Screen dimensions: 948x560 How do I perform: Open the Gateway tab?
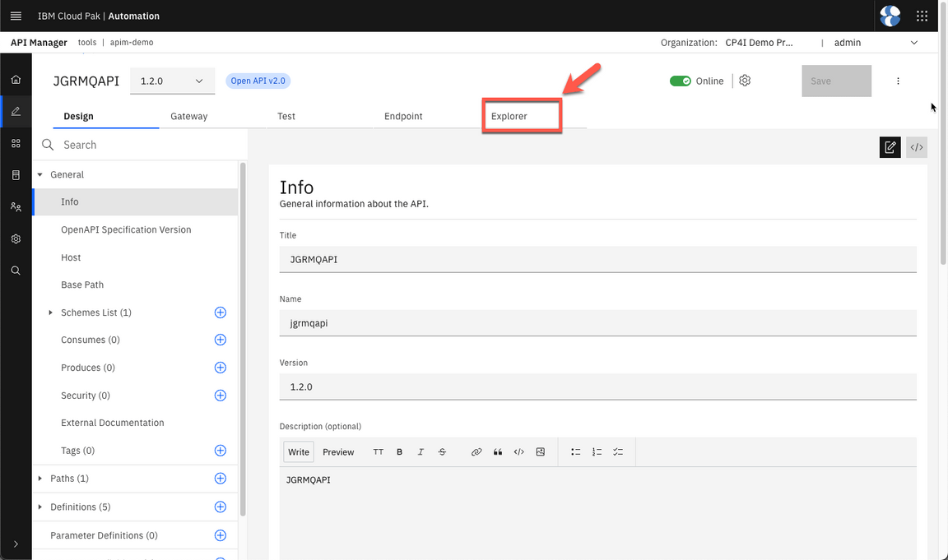(189, 116)
